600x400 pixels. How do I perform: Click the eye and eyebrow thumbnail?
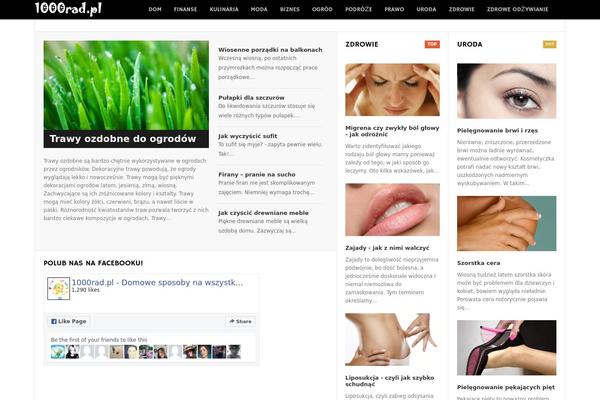tap(507, 91)
